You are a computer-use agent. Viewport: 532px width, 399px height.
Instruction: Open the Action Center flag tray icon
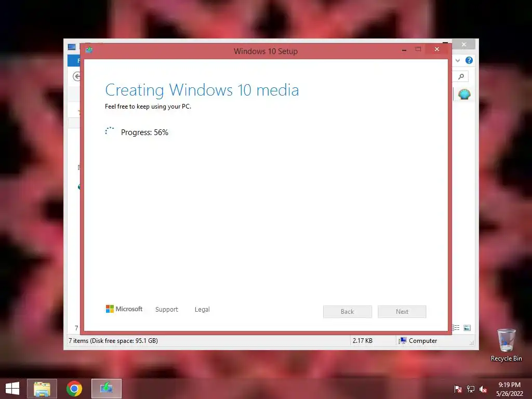pyautogui.click(x=458, y=389)
